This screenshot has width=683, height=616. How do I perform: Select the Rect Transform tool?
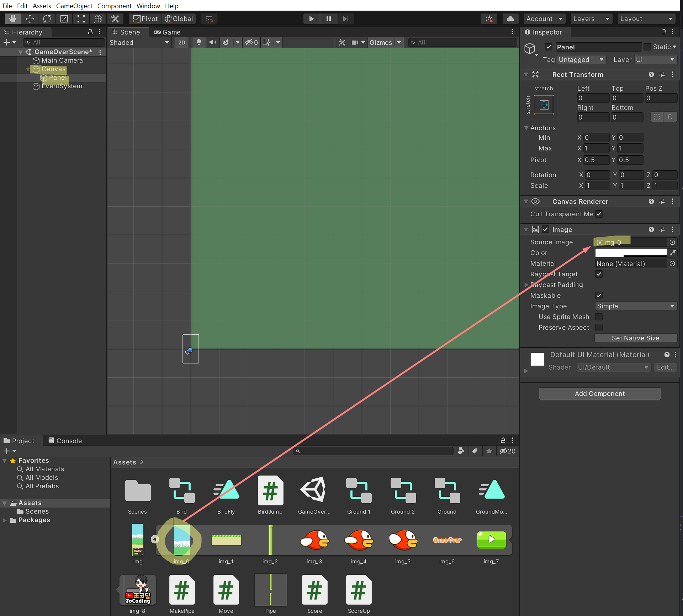tap(81, 19)
